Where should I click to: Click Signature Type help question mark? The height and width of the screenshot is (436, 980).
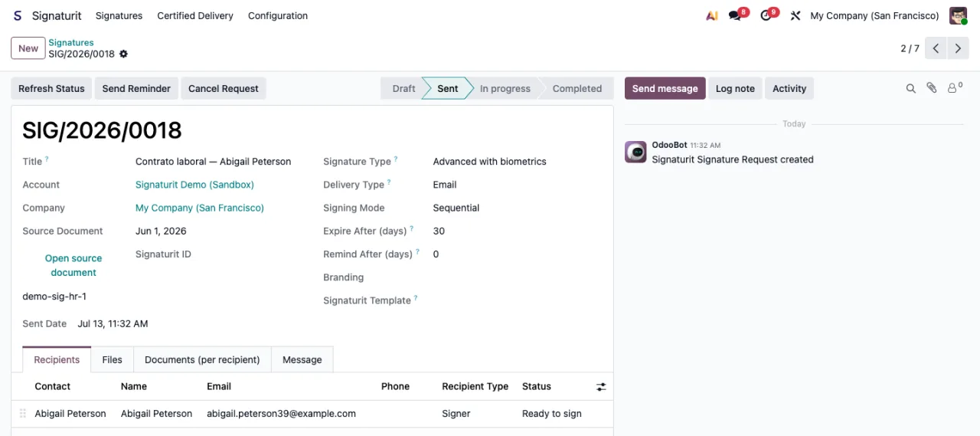click(396, 159)
